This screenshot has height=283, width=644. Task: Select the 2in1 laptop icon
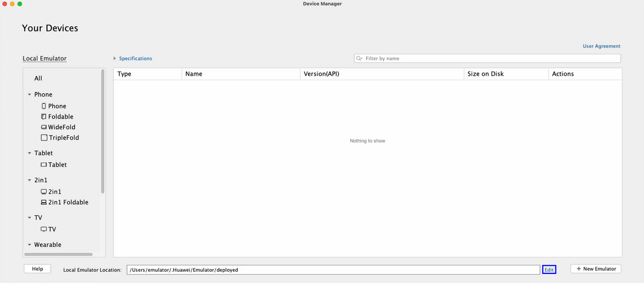[x=44, y=192]
